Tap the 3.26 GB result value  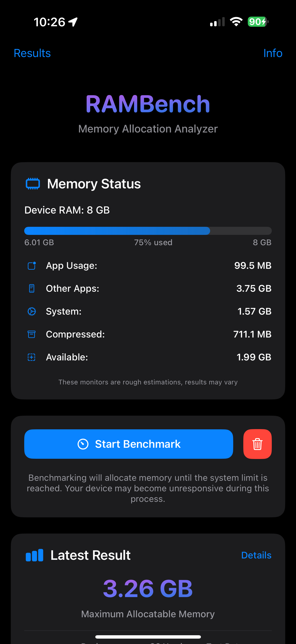pos(148,588)
